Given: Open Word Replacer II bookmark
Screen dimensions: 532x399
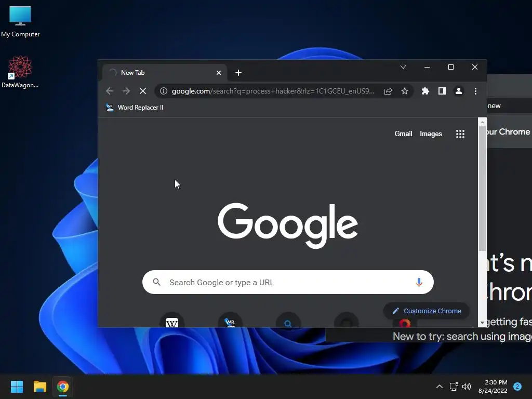Looking at the screenshot, I should click(x=135, y=107).
